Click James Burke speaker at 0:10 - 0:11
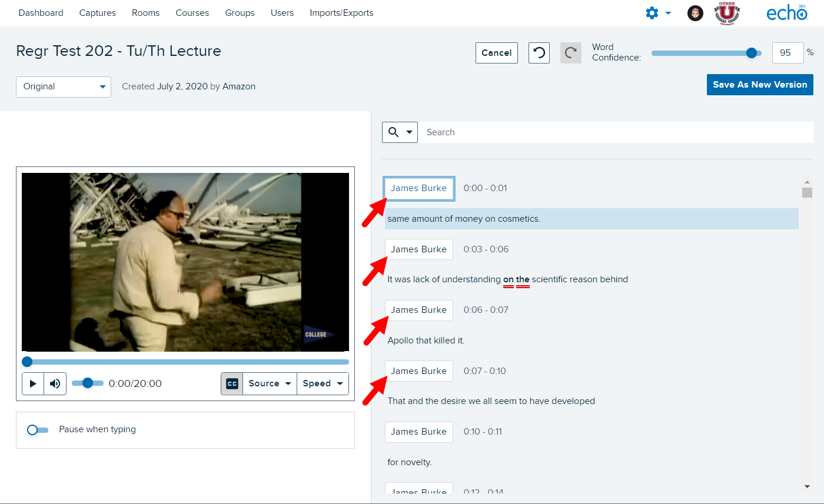This screenshot has height=504, width=824. click(x=418, y=432)
